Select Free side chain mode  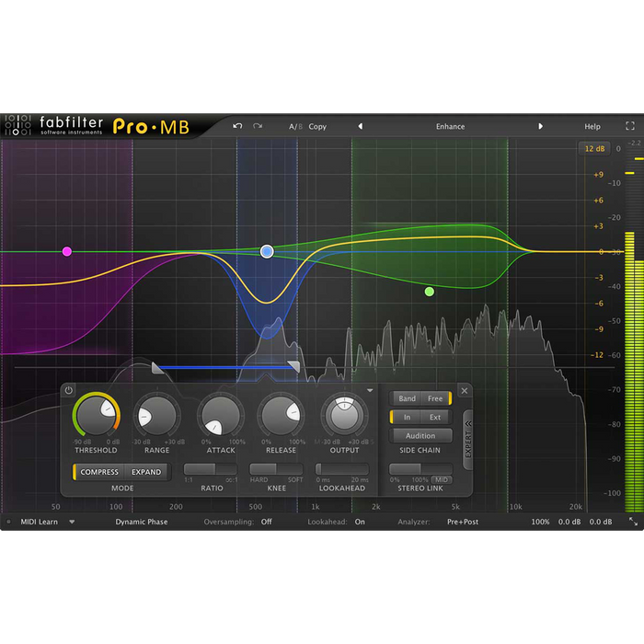435,398
